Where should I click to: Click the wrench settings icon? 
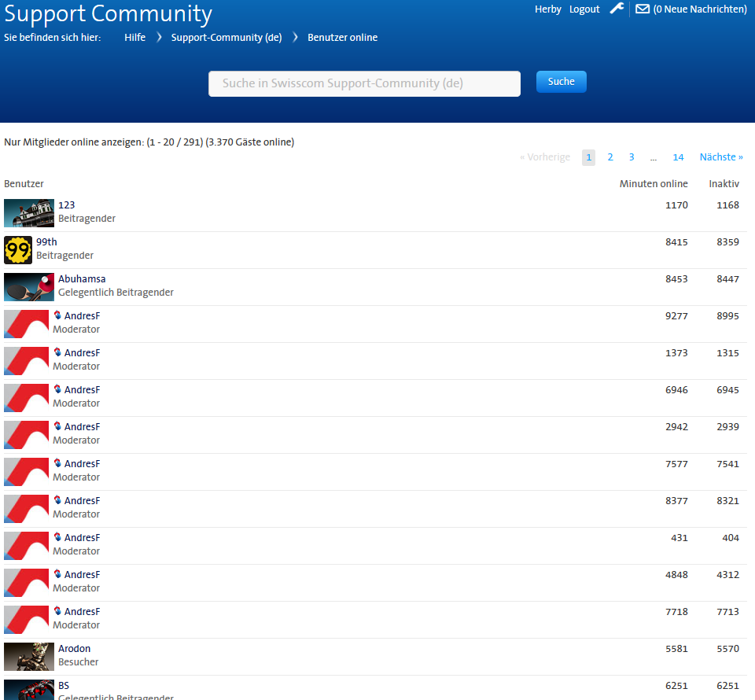617,9
